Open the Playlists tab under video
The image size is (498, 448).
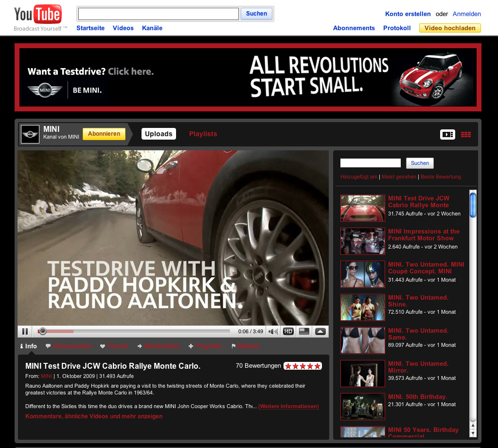[205, 346]
